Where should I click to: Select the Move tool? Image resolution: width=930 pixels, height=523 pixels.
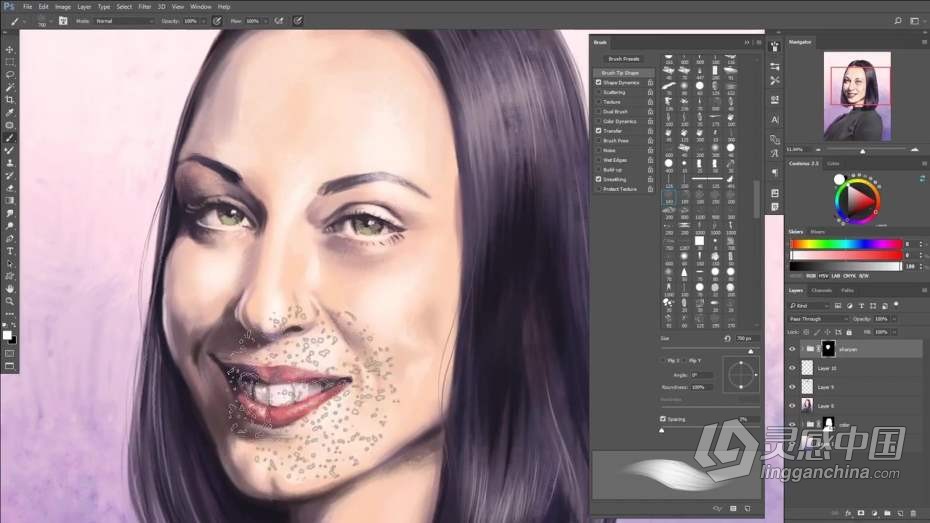(10, 49)
